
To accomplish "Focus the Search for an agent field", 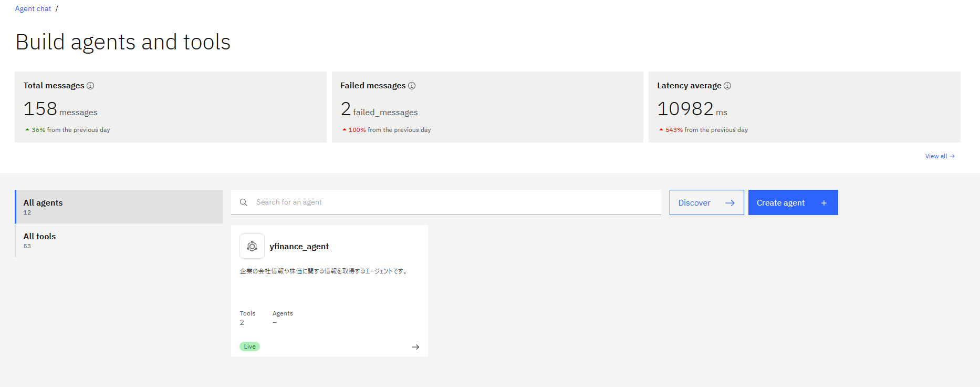I will point(452,202).
